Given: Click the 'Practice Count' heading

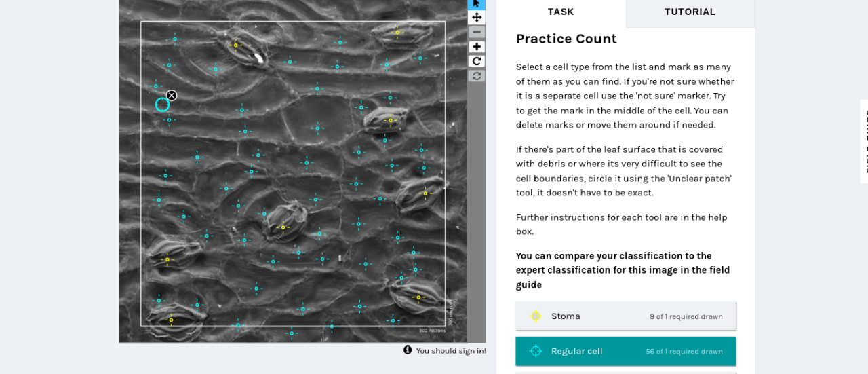Looking at the screenshot, I should tap(566, 39).
